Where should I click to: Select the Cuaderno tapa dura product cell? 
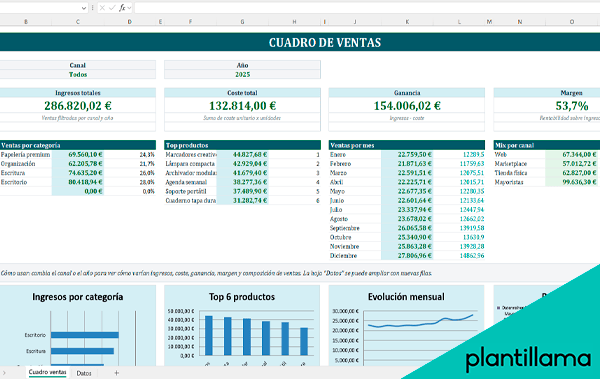point(191,201)
